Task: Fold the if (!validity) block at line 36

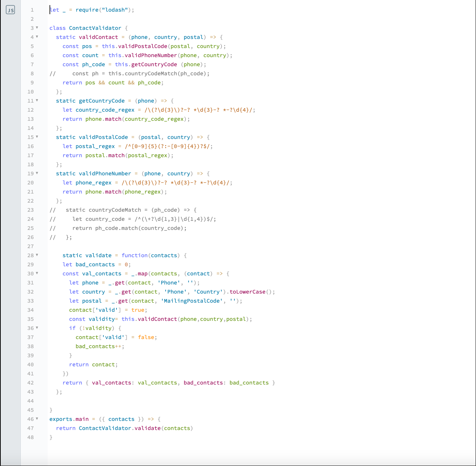Action: pos(37,328)
